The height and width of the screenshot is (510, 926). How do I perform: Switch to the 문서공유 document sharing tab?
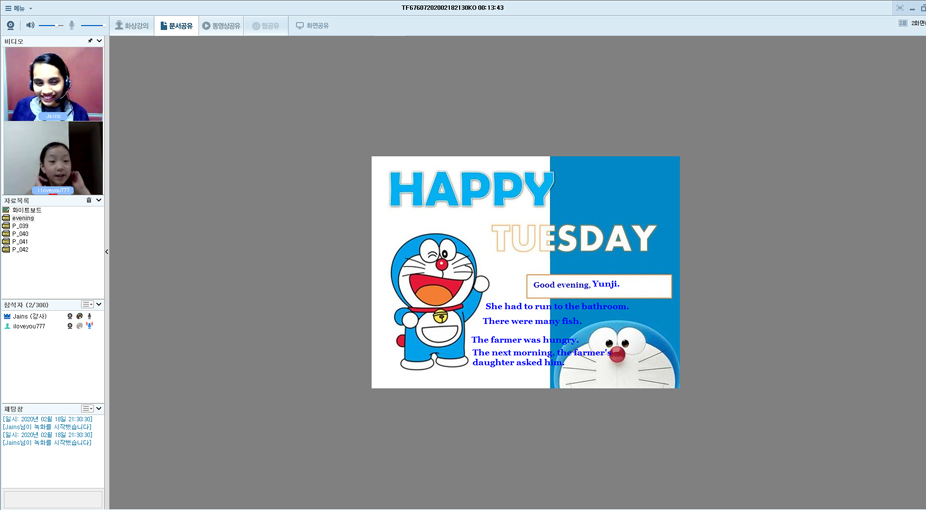176,25
